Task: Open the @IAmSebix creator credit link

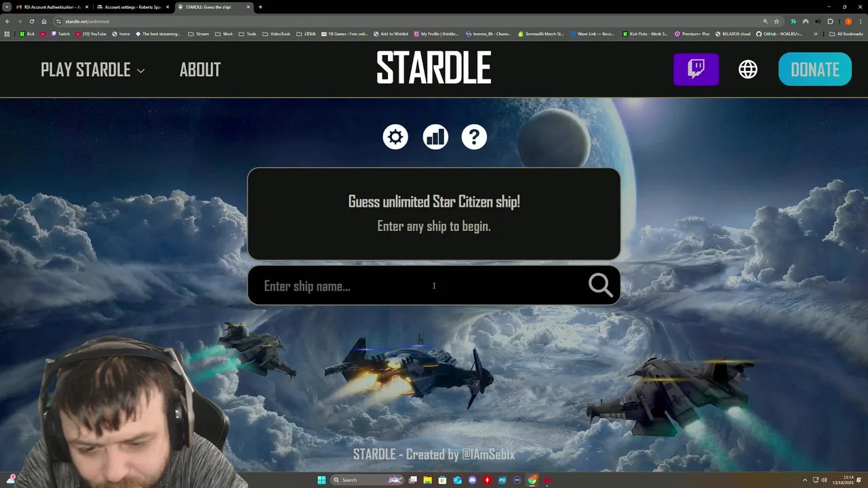Action: tap(488, 454)
